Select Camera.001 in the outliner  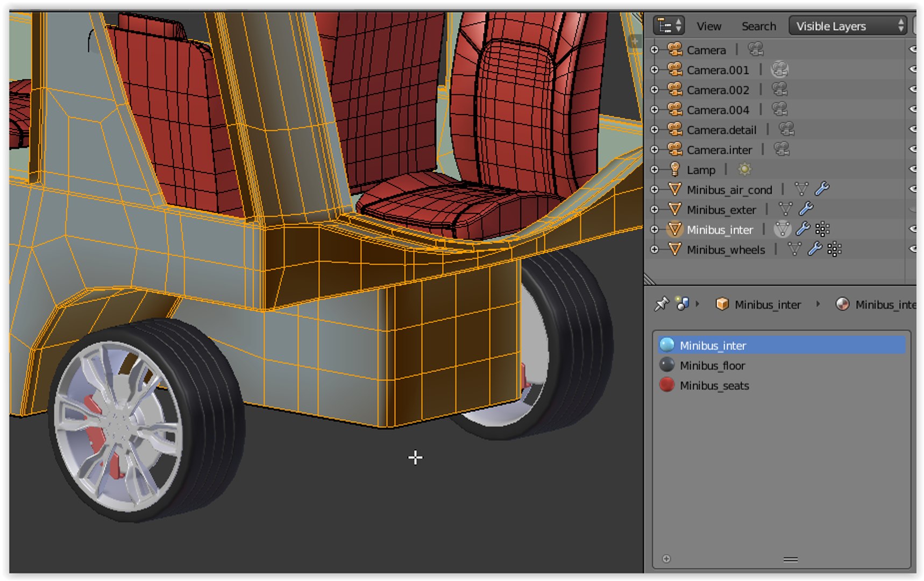[717, 70]
